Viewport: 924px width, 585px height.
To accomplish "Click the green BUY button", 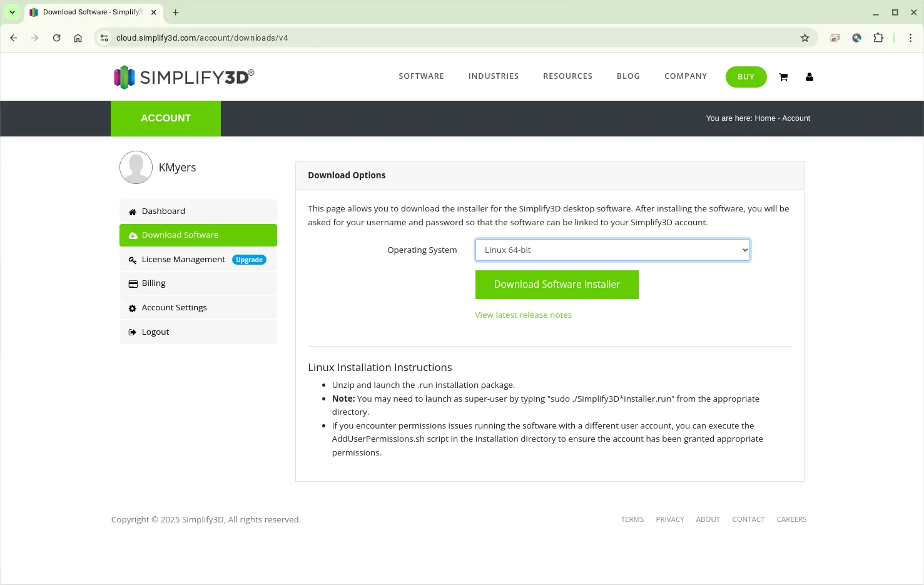I will point(746,77).
